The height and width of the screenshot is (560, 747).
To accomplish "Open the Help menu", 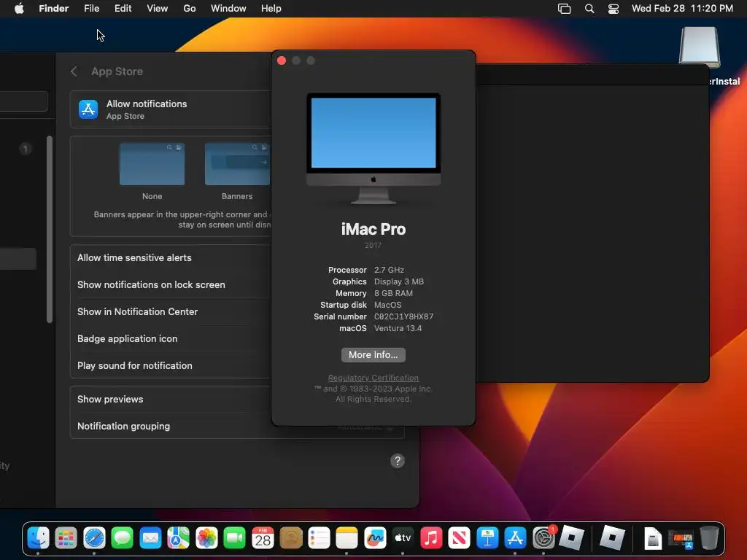I will [x=271, y=9].
